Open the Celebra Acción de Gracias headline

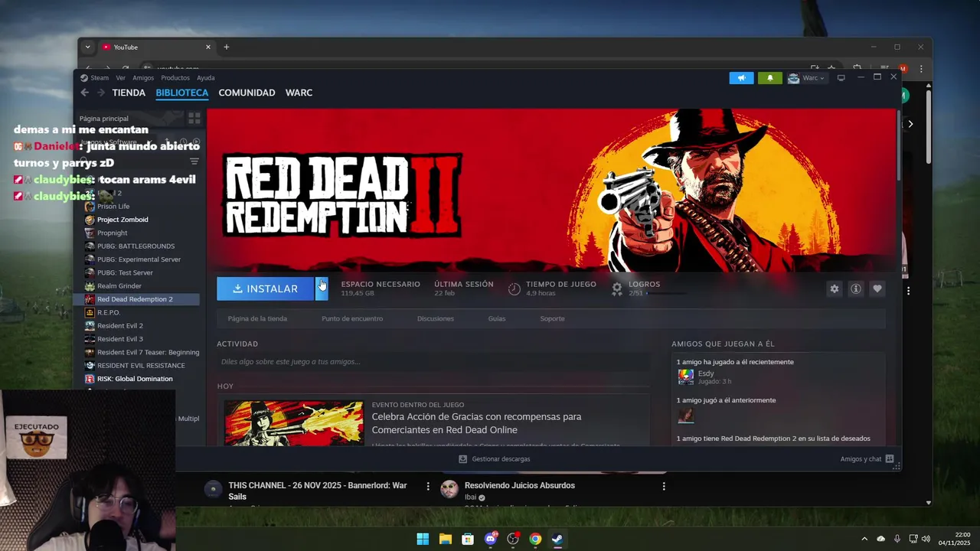(476, 423)
